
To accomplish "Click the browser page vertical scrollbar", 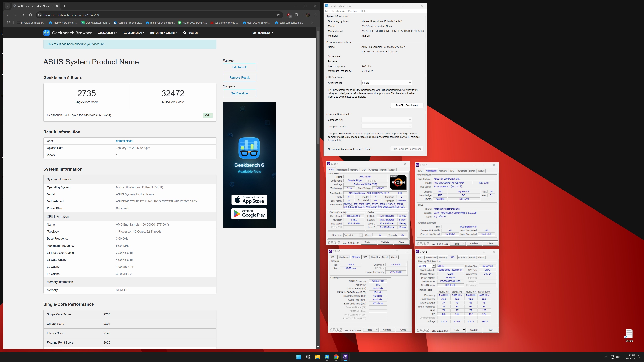I will click(318, 87).
